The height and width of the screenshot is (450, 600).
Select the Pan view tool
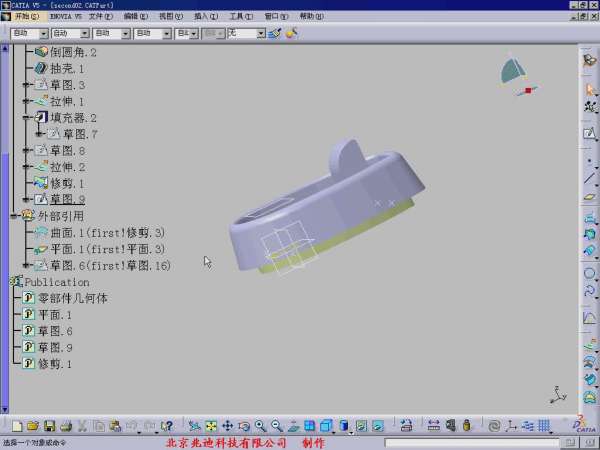tap(227, 426)
